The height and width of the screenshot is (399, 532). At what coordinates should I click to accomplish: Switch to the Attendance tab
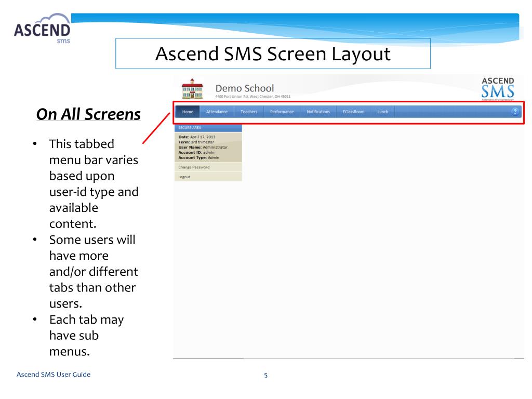coord(217,112)
